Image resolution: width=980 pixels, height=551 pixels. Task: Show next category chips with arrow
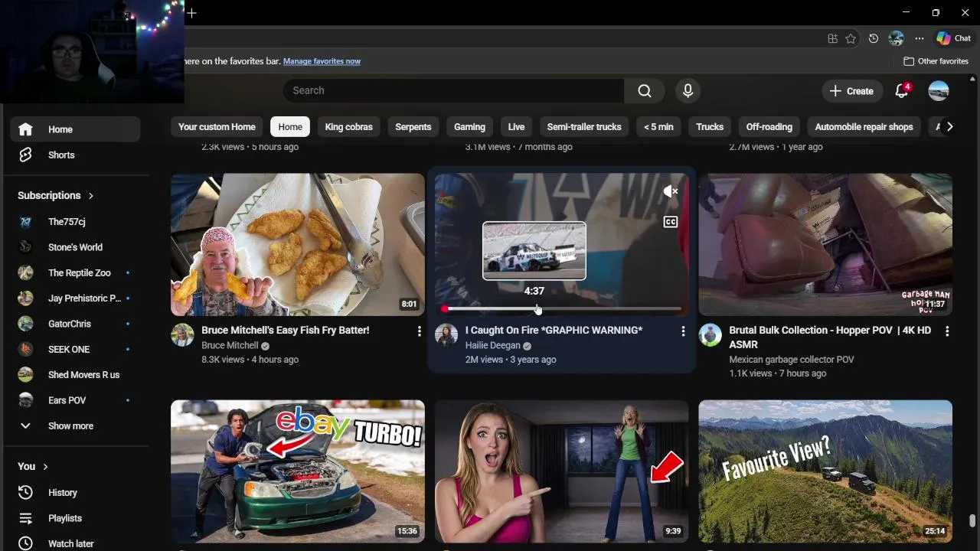(x=949, y=127)
